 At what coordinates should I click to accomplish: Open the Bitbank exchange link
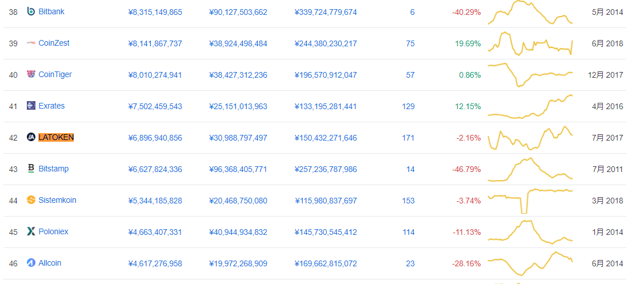(51, 11)
